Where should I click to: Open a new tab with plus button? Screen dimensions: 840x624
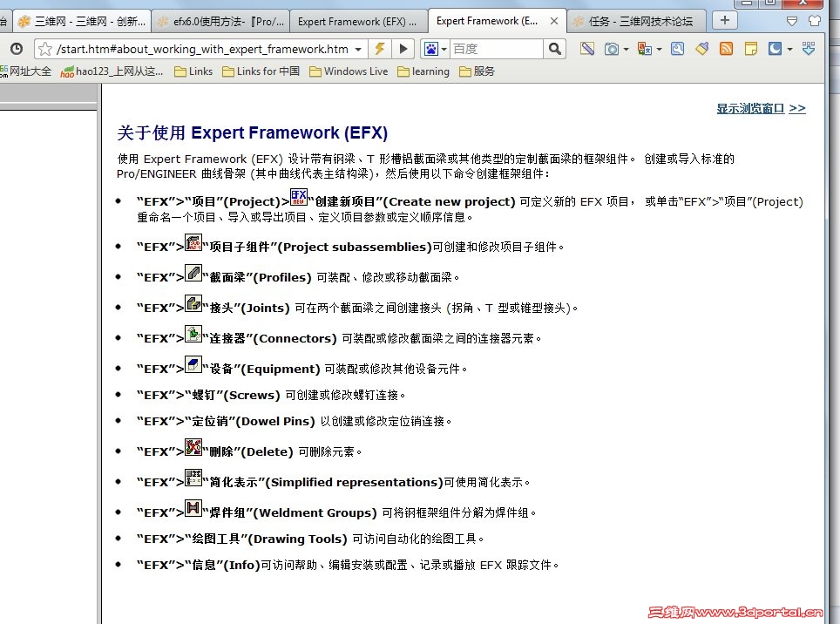pyautogui.click(x=725, y=20)
